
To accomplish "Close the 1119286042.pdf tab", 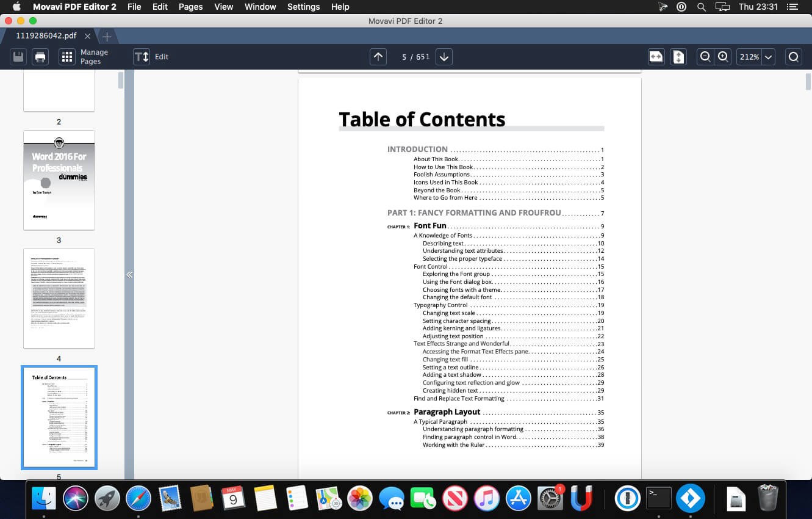I will (87, 36).
